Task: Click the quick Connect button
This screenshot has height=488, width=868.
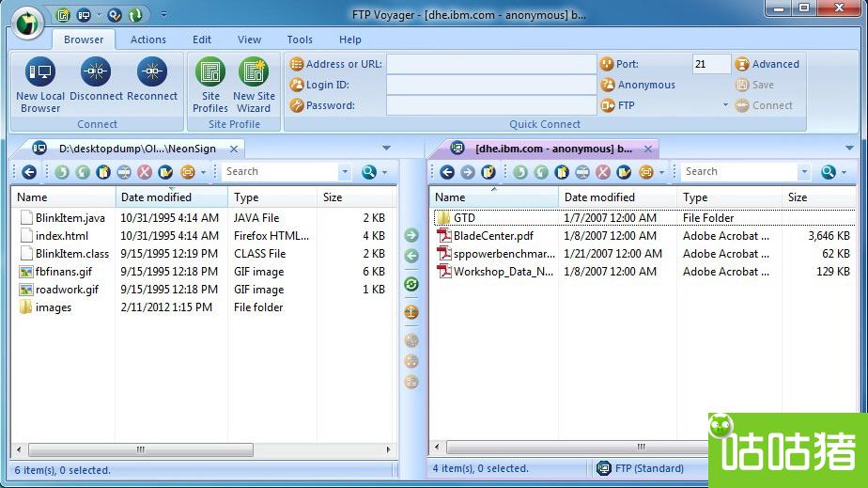Action: (x=764, y=105)
